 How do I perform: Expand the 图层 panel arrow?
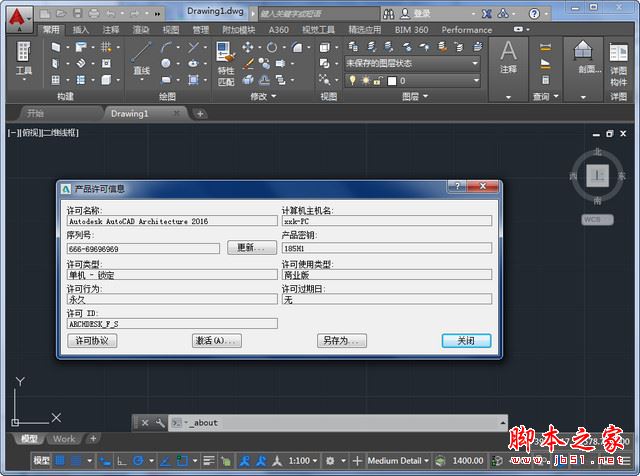click(x=426, y=96)
